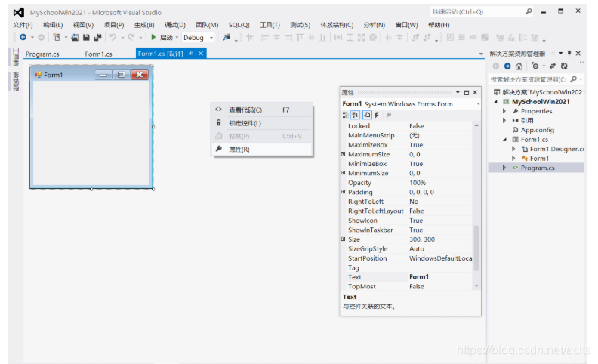Close the Form1.cs design tab
Viewport: 598px width, 364px height.
pos(201,54)
